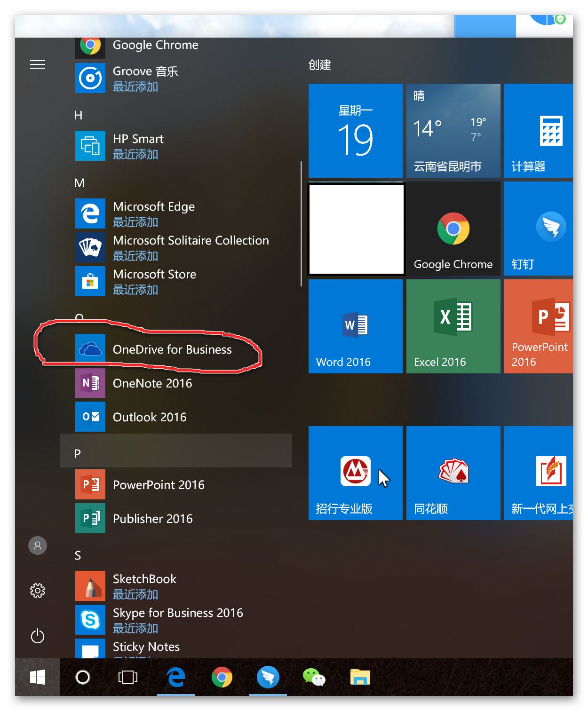Open Microsoft Store app icon

tap(90, 281)
